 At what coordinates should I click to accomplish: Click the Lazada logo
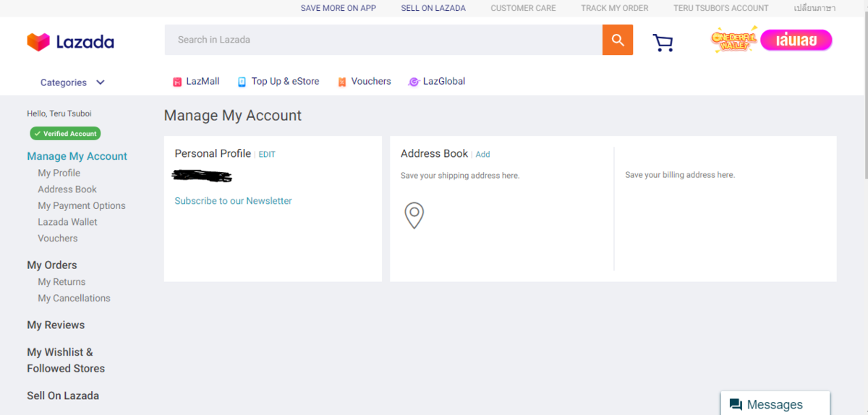[x=70, y=42]
